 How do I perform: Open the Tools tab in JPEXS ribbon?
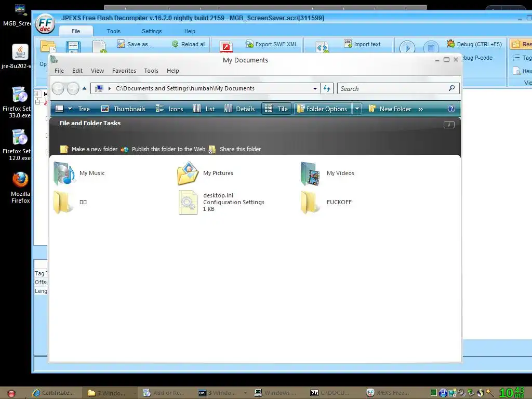point(113,31)
